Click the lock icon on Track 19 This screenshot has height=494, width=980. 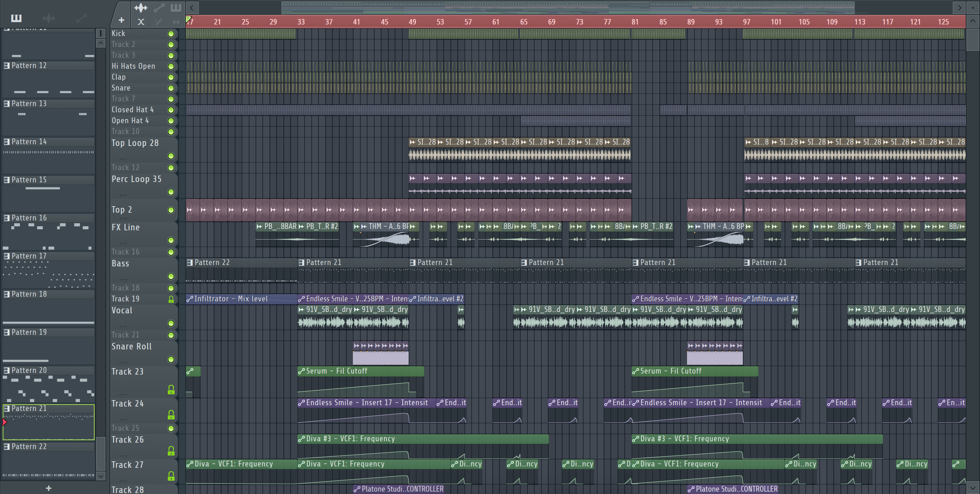pos(171,299)
